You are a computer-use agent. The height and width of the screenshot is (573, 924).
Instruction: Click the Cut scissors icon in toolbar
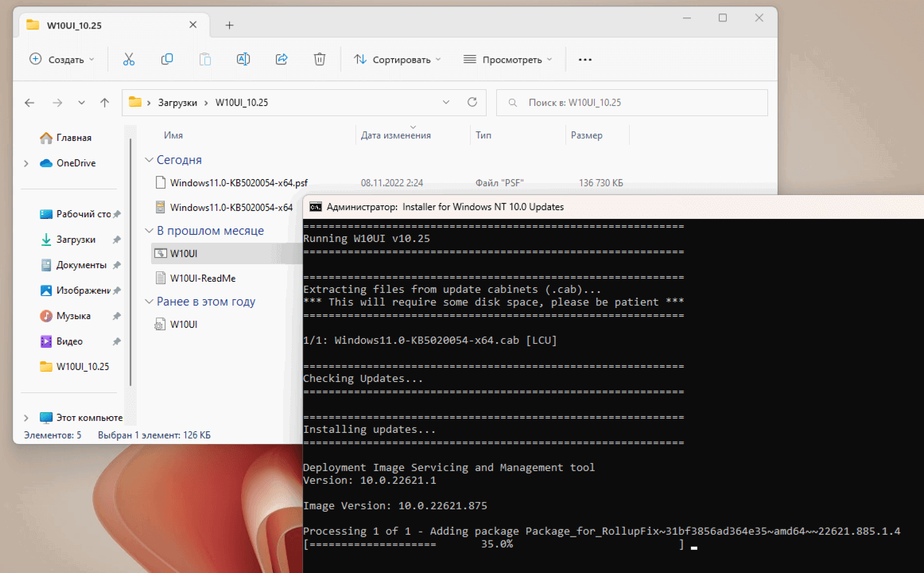(129, 59)
